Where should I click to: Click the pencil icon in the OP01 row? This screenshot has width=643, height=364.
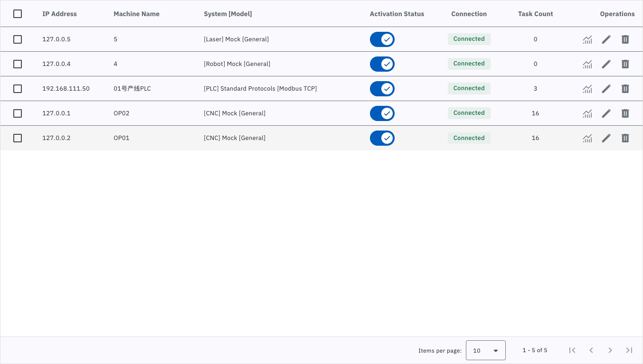pos(606,138)
